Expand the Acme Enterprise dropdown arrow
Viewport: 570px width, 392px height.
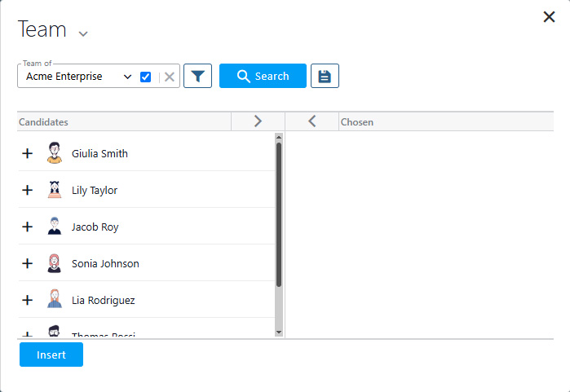pos(127,77)
